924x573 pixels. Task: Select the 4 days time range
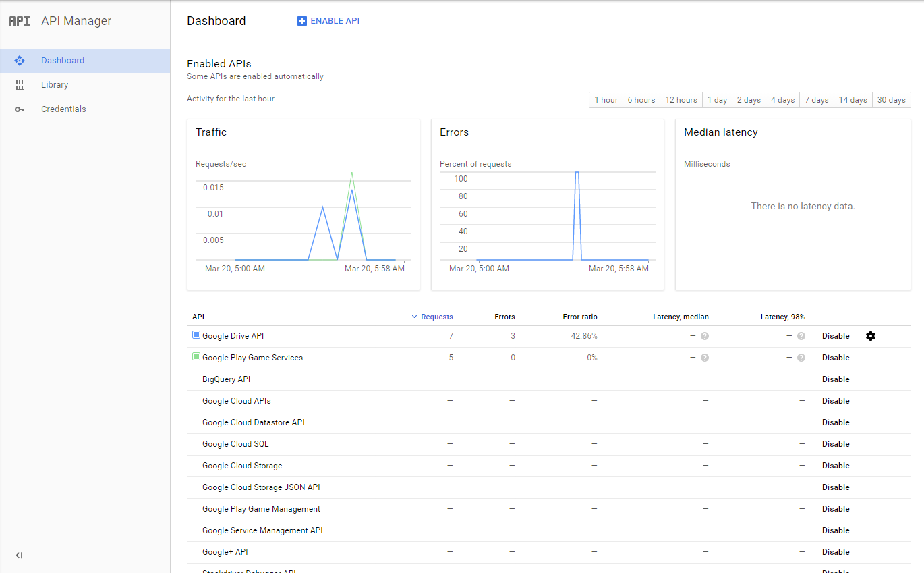(x=783, y=100)
